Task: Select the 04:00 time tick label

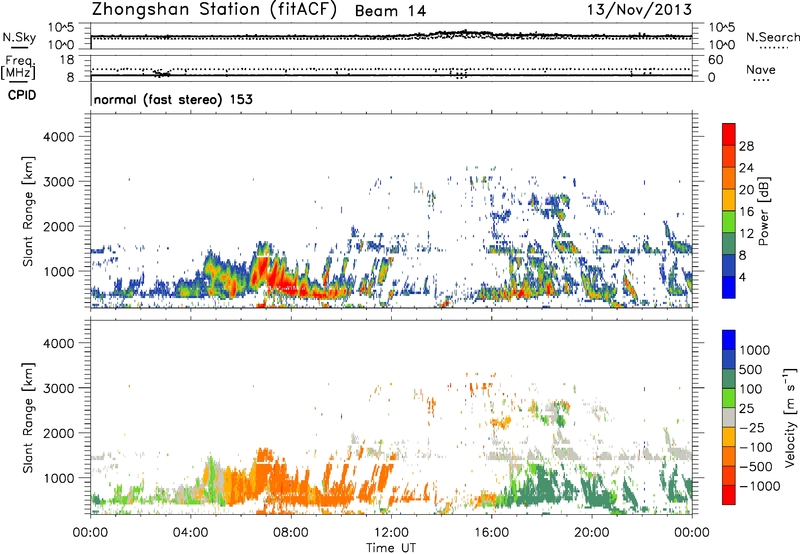Action: (x=190, y=533)
